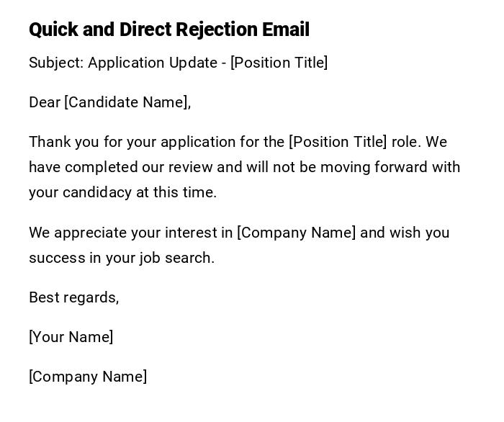Select the final [Company Name] signature line
The image size is (504, 422).
[x=88, y=377]
